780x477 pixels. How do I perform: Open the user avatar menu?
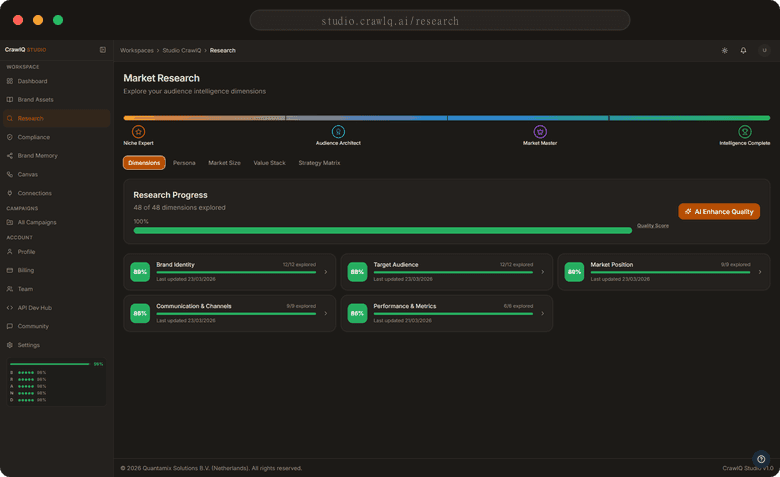point(764,50)
